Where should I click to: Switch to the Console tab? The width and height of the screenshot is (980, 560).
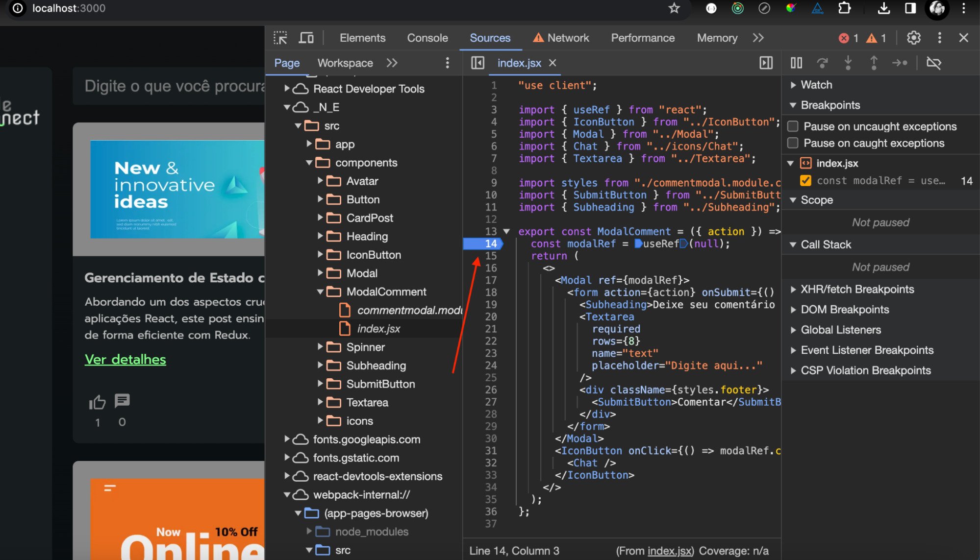pos(427,38)
